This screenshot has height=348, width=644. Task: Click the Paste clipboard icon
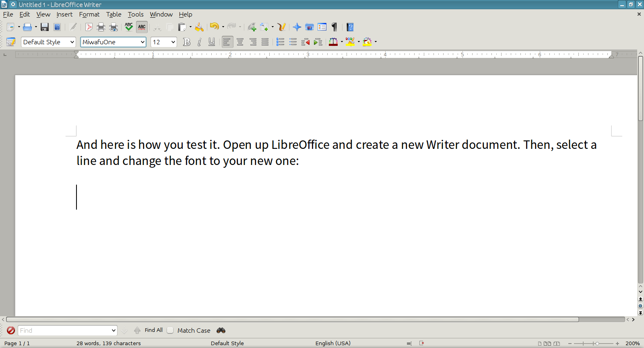coord(182,27)
